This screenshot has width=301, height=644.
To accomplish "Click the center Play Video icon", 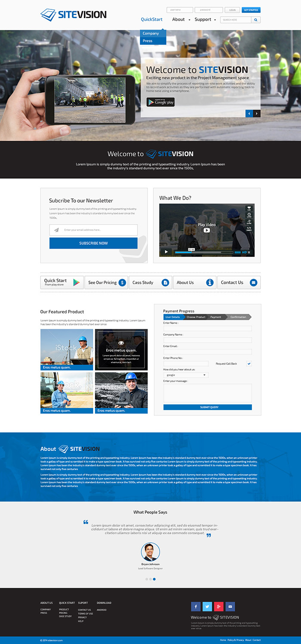I will coord(207,230).
